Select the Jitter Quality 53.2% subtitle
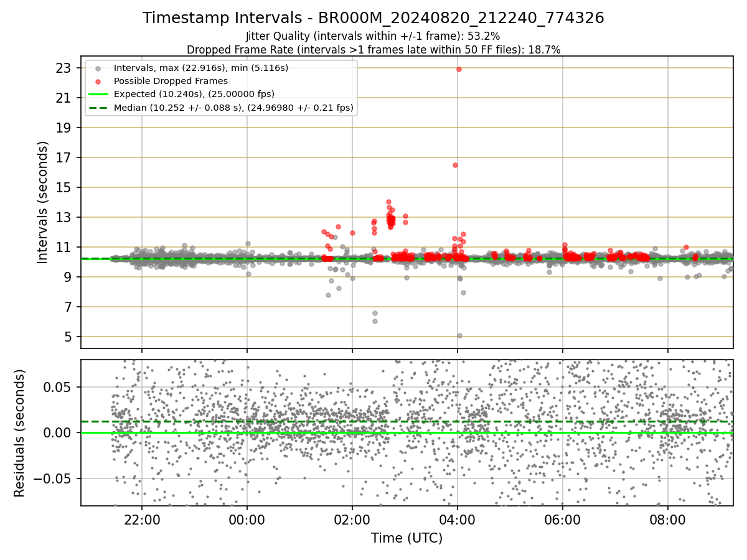 point(373,36)
